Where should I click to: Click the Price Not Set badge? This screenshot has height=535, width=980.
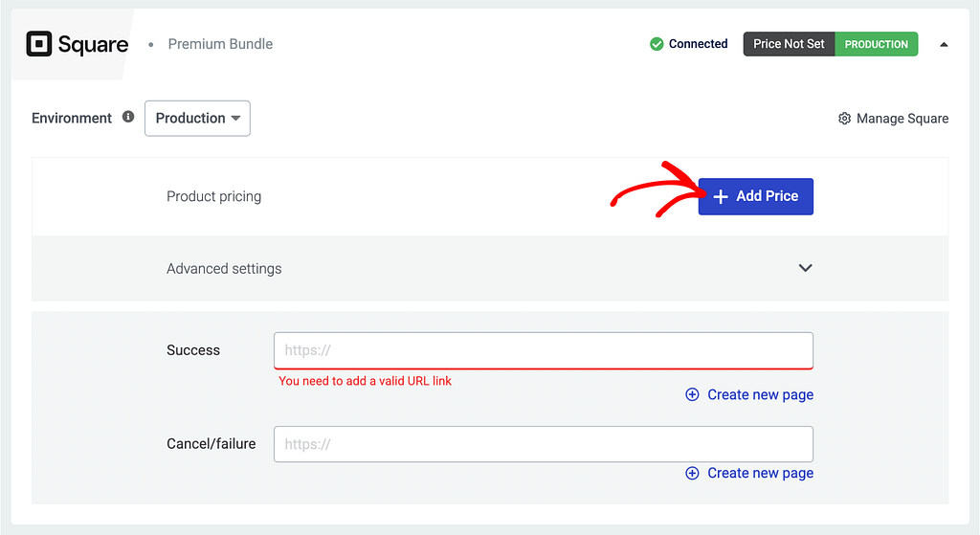tap(789, 44)
